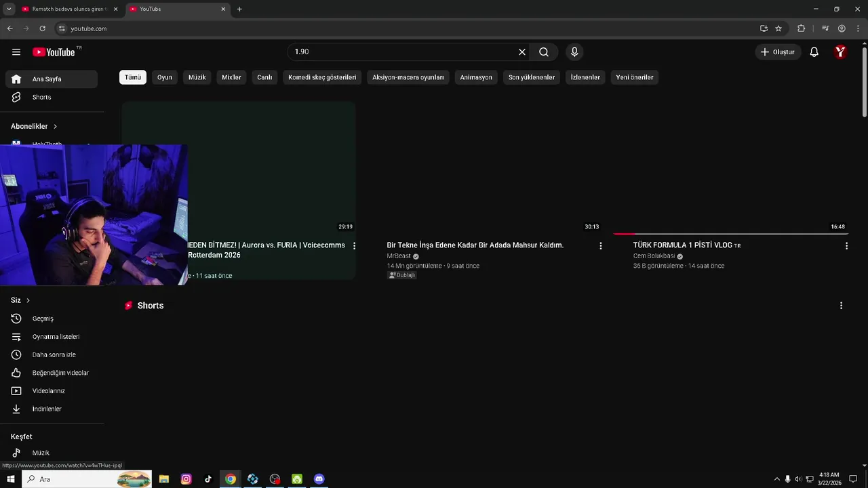
Task: Click the Oluştur create button
Action: click(778, 52)
